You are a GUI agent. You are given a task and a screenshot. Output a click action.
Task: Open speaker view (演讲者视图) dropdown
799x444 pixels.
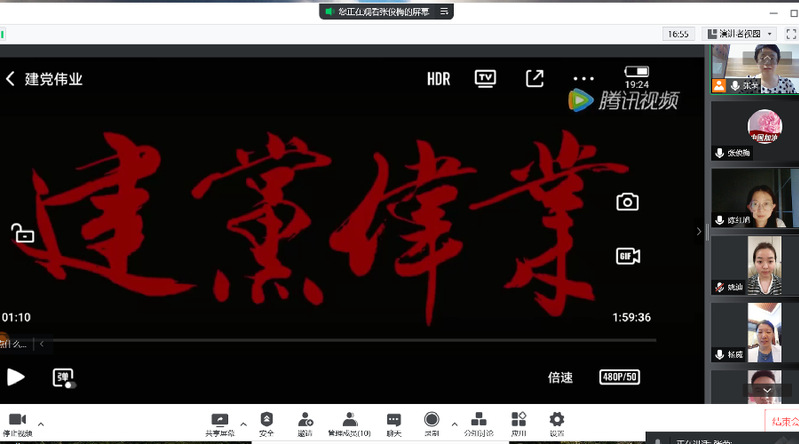pos(739,34)
